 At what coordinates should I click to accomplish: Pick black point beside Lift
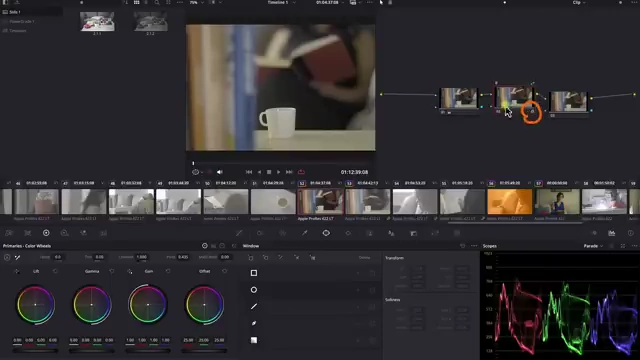tap(16, 271)
